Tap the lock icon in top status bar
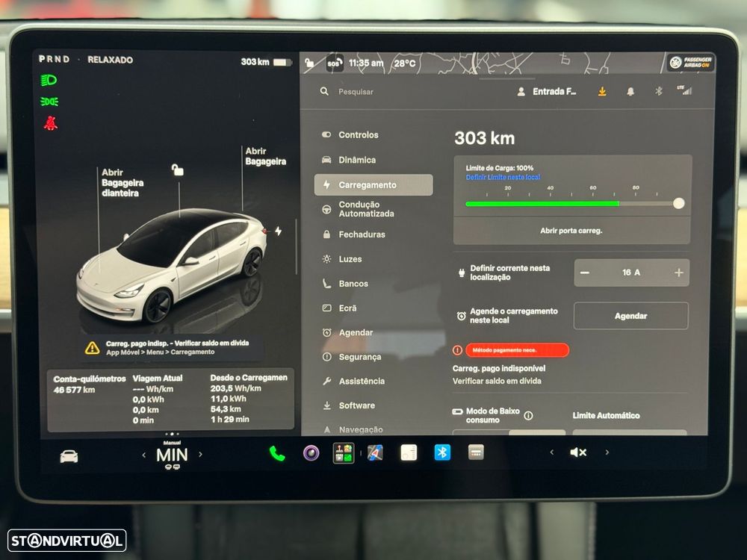The image size is (747, 560). [x=309, y=63]
